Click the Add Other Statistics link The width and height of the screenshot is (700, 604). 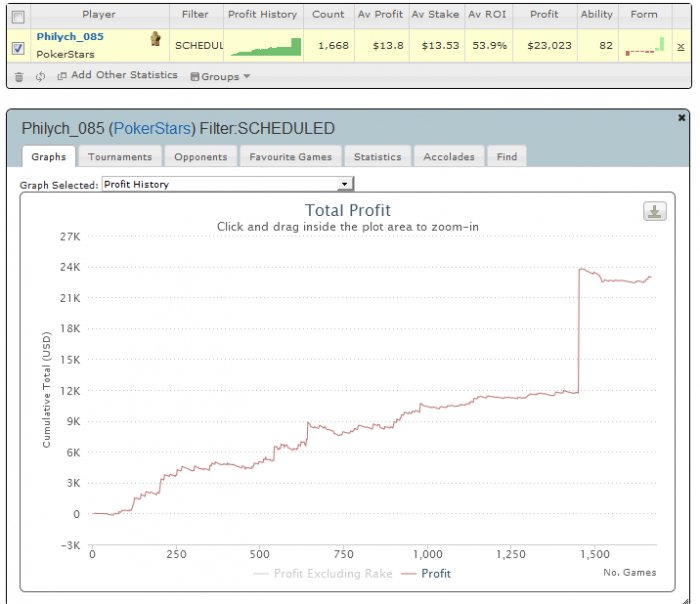[x=117, y=76]
